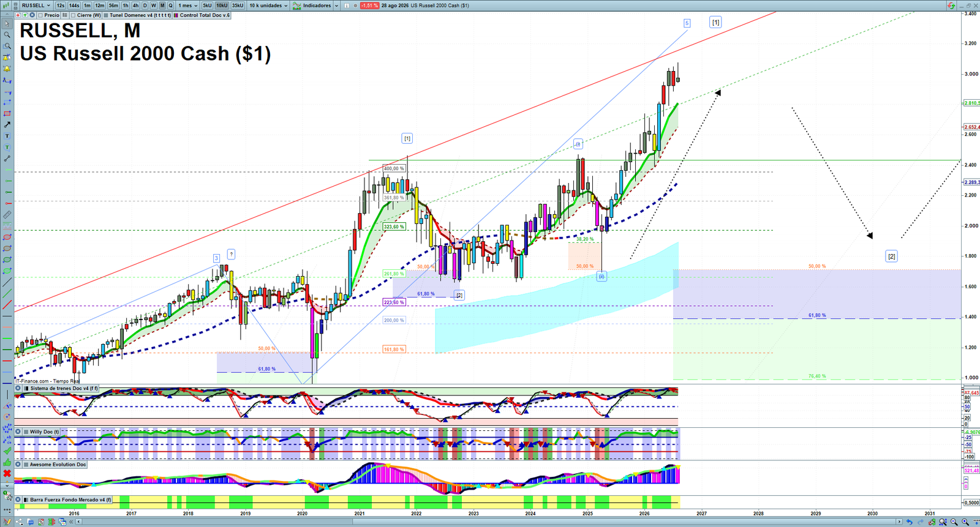The height and width of the screenshot is (527, 980).
Task: Switch to the 4h timeframe
Action: pyautogui.click(x=135, y=6)
